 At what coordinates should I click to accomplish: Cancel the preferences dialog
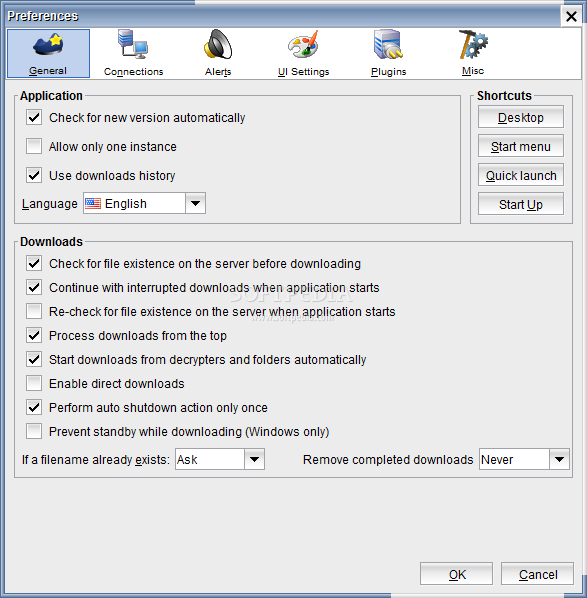[x=537, y=574]
